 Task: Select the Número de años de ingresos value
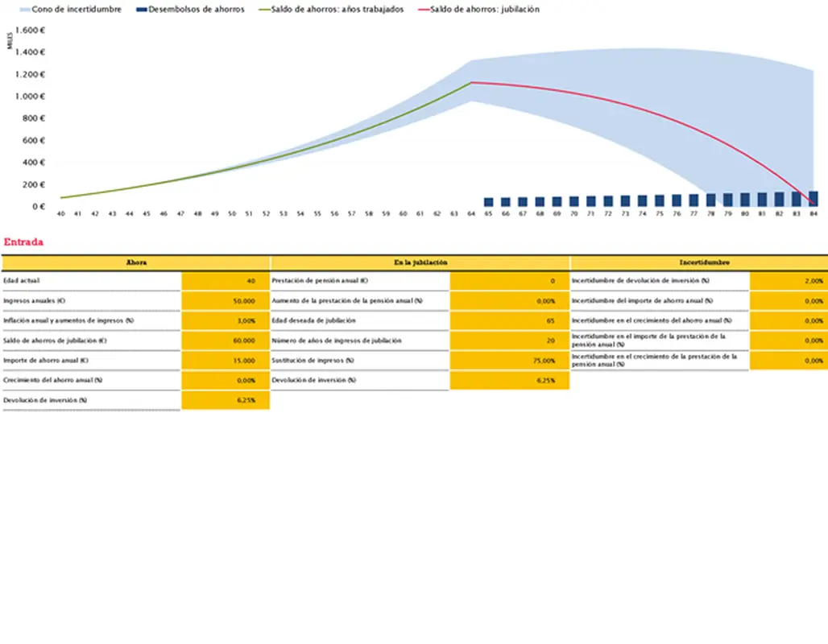[x=509, y=341]
